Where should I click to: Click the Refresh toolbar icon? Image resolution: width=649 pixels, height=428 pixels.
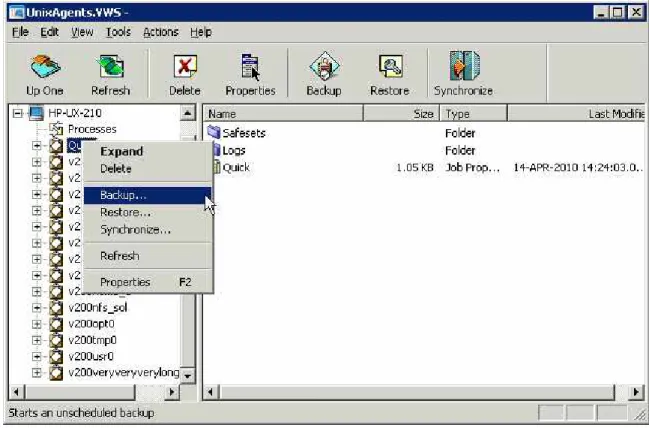pos(111,67)
